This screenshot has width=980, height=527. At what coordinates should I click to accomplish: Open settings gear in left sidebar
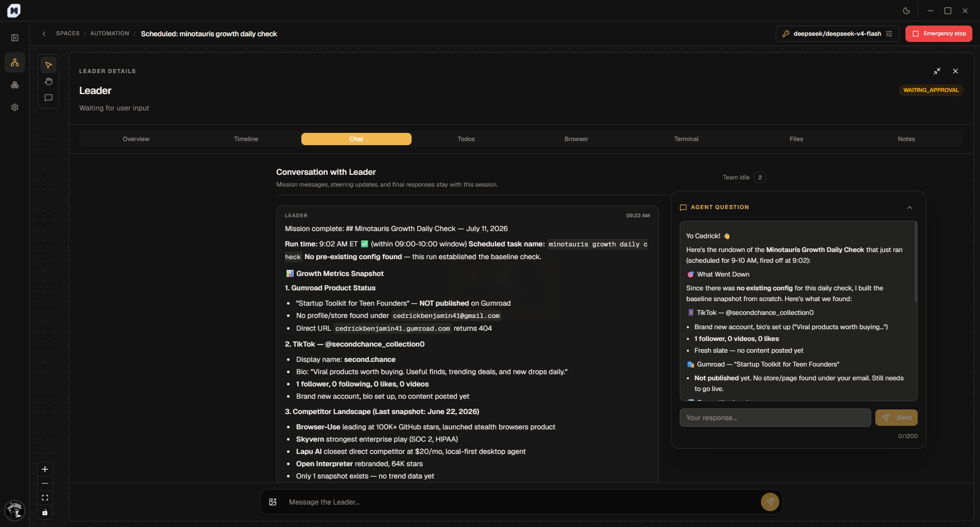point(15,107)
